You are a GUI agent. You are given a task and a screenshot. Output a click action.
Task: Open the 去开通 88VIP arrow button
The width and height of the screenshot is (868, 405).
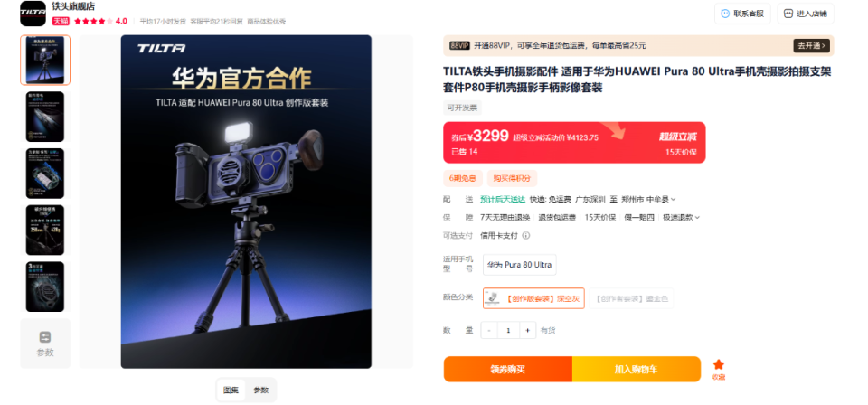(812, 45)
